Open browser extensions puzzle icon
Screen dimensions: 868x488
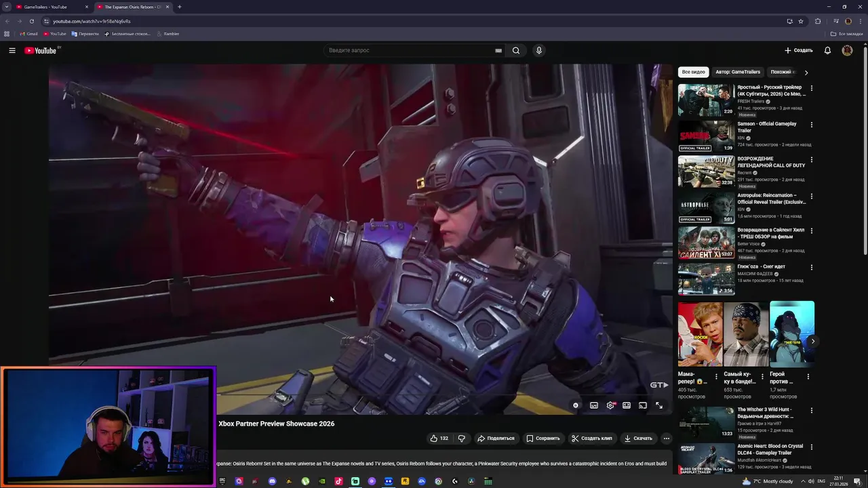tap(818, 21)
